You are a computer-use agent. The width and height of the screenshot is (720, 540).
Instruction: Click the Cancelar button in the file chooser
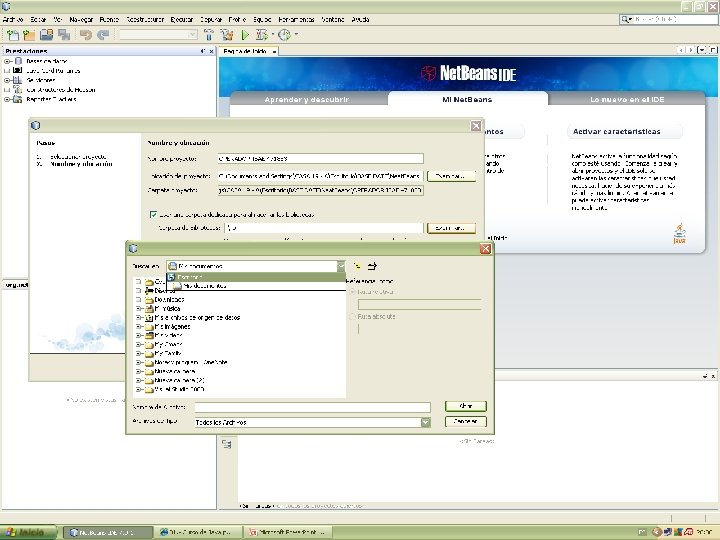(x=466, y=421)
